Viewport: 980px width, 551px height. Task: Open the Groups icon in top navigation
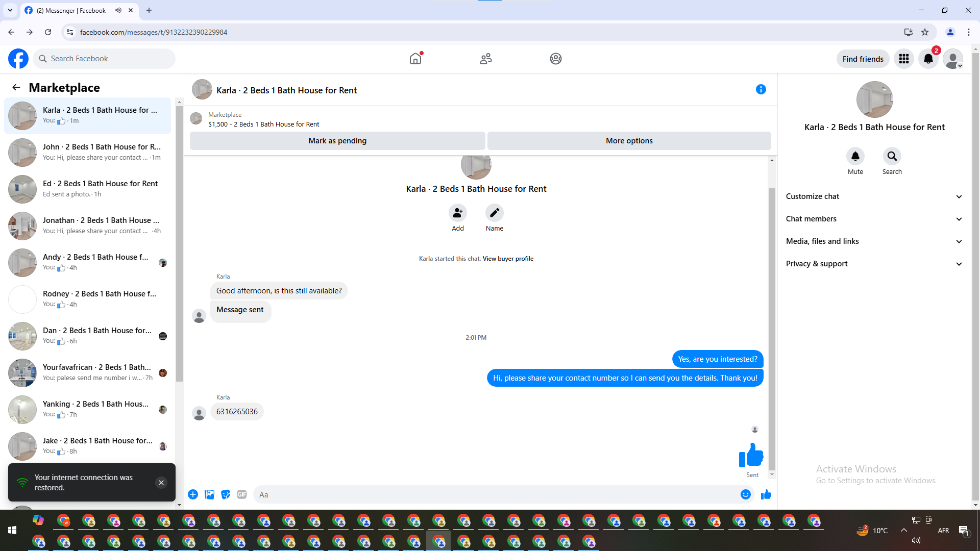click(556, 59)
